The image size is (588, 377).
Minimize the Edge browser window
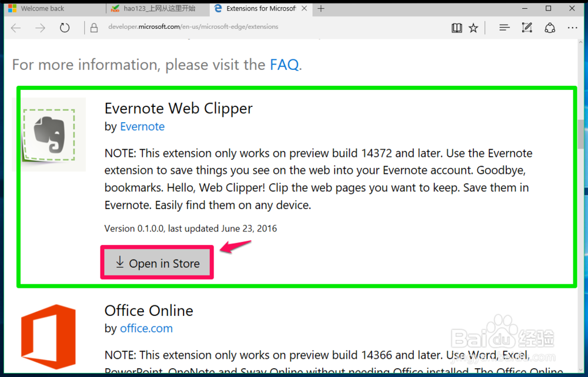coord(525,8)
